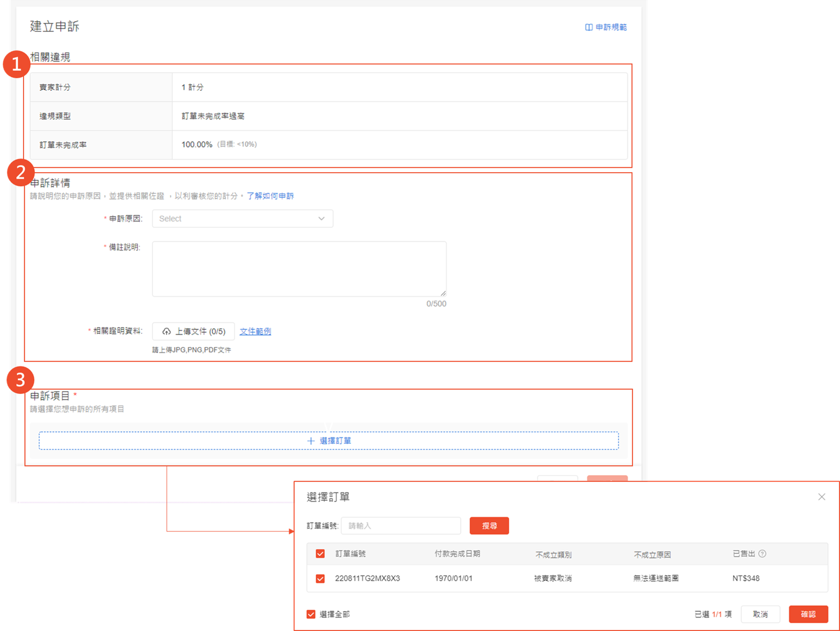Image resolution: width=840 pixels, height=631 pixels.
Task: Click the red badge 1 next to 相關違規
Action: pos(19,64)
